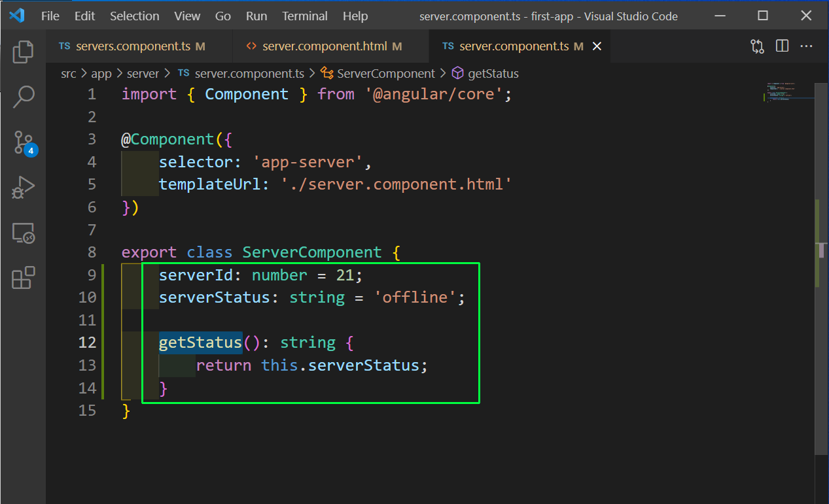Click ServerComponent class name on line 8

(312, 252)
